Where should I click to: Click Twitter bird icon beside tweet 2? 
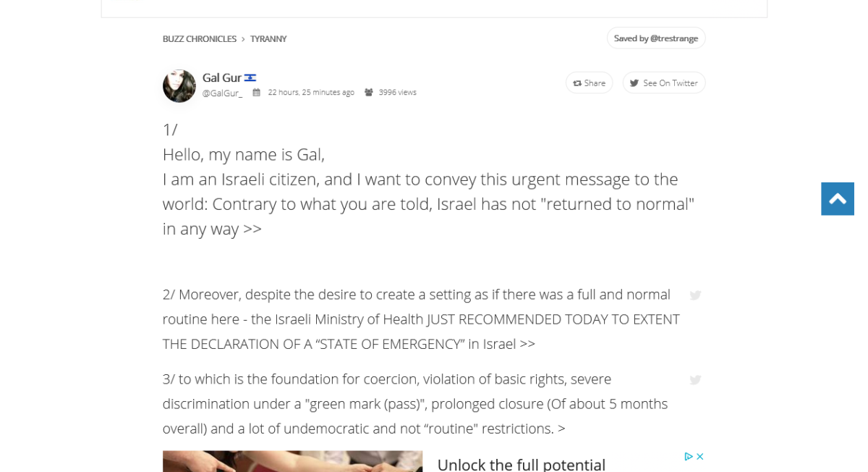point(695,295)
